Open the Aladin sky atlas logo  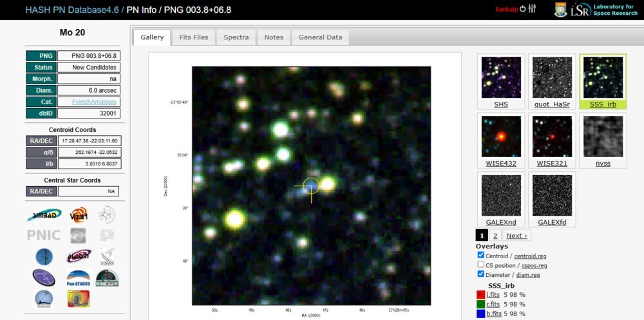(x=78, y=256)
